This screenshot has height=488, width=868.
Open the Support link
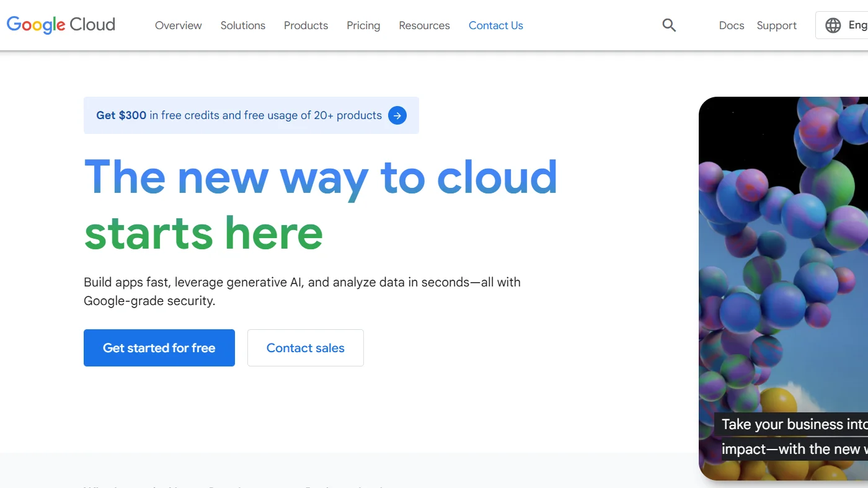(777, 25)
